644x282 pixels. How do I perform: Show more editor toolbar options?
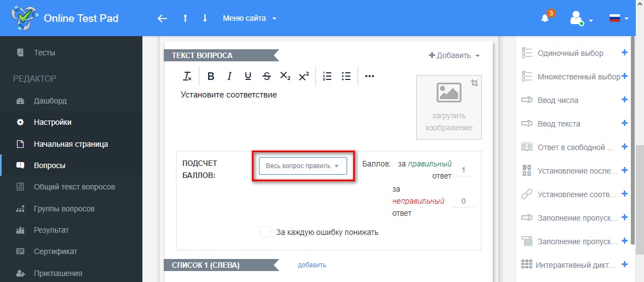pos(370,76)
